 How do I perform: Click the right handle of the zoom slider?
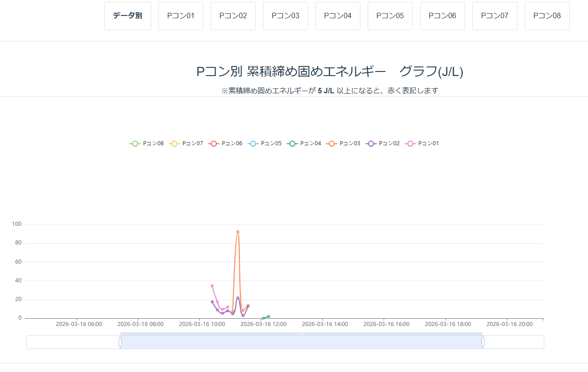tap(483, 342)
